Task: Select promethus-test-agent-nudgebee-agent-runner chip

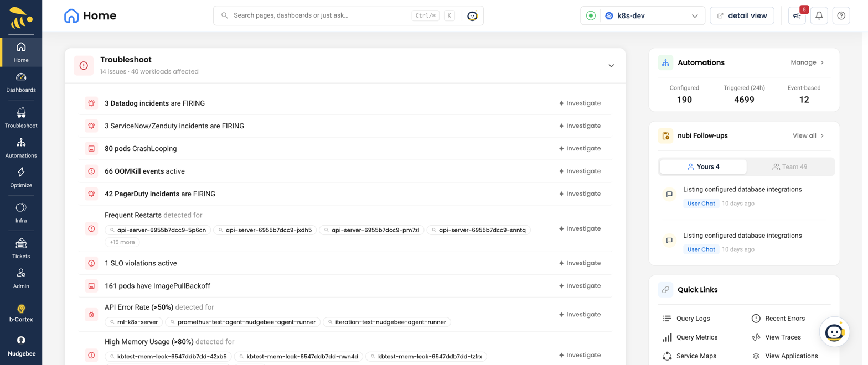Action: pos(242,322)
